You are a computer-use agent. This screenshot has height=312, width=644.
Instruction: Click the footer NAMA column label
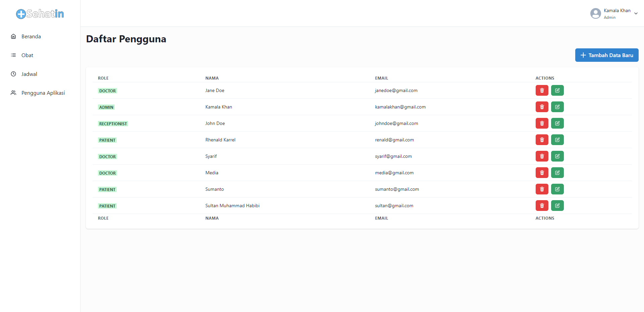[212, 218]
